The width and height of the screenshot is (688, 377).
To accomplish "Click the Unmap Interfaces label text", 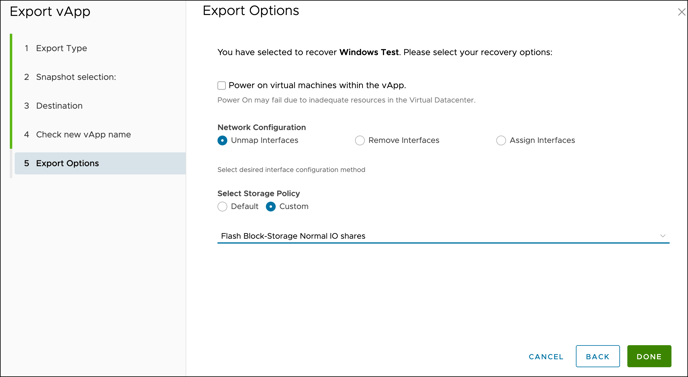I will (x=265, y=140).
